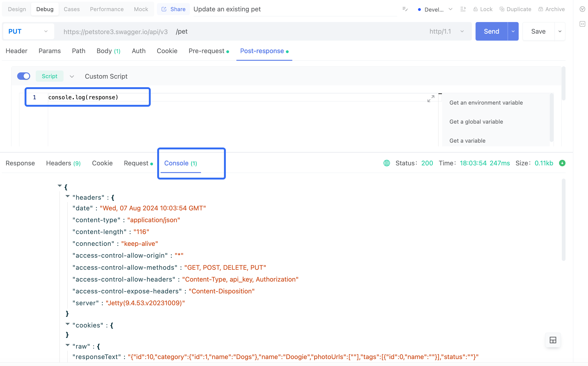
Task: Click the "keep-alive" connection value
Action: (x=140, y=244)
